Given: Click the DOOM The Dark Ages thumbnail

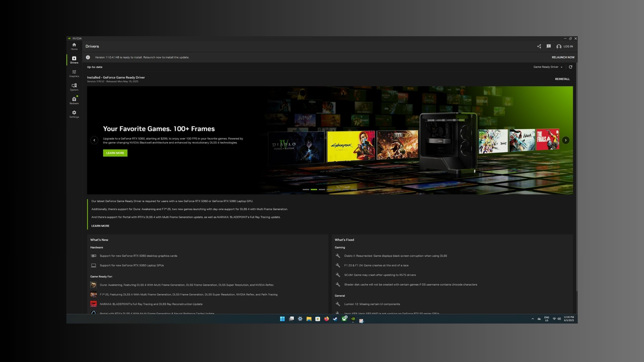Looking at the screenshot, I should 397,145.
